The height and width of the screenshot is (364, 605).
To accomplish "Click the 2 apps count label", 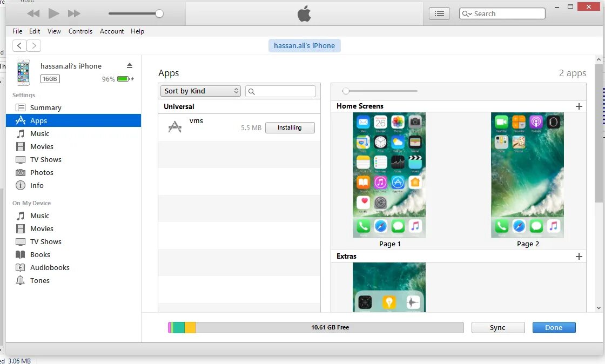I will click(x=572, y=73).
